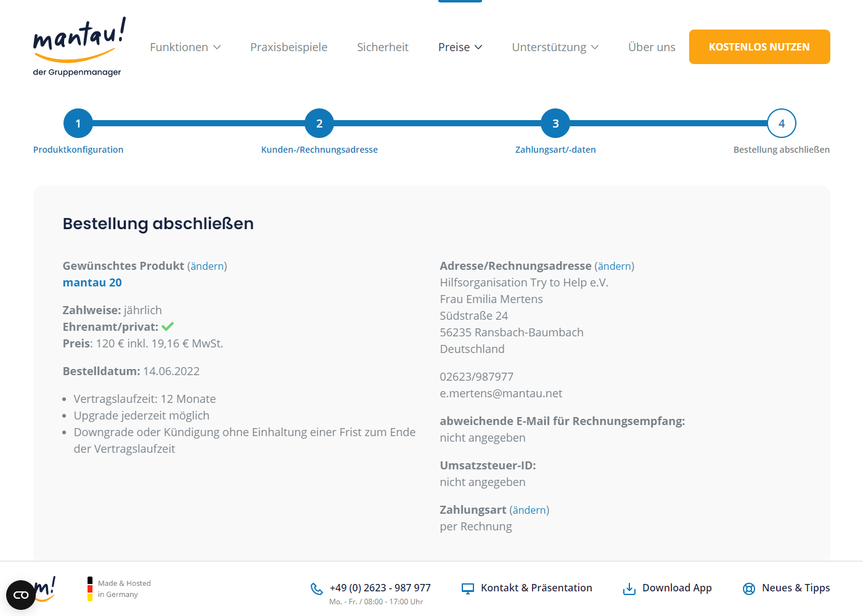This screenshot has height=616, width=863.
Task: Go to step 1 circle Produktkonfiguration
Action: tap(78, 123)
